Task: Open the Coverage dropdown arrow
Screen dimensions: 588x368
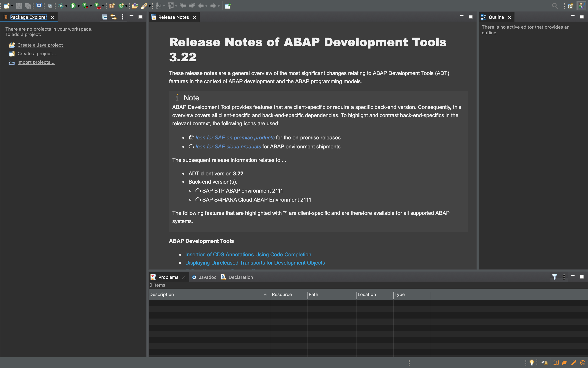Action: (91, 6)
